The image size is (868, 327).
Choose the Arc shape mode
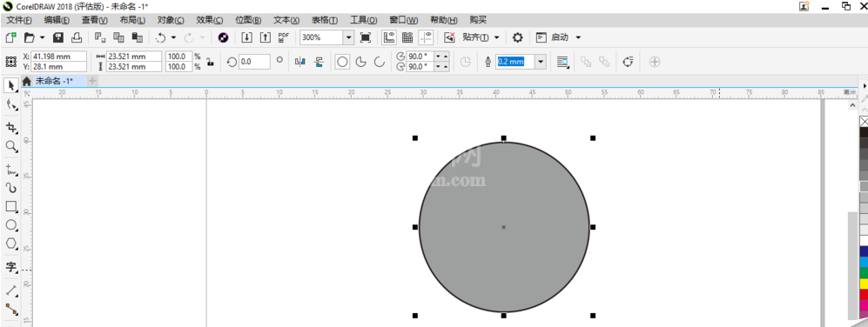coord(380,62)
